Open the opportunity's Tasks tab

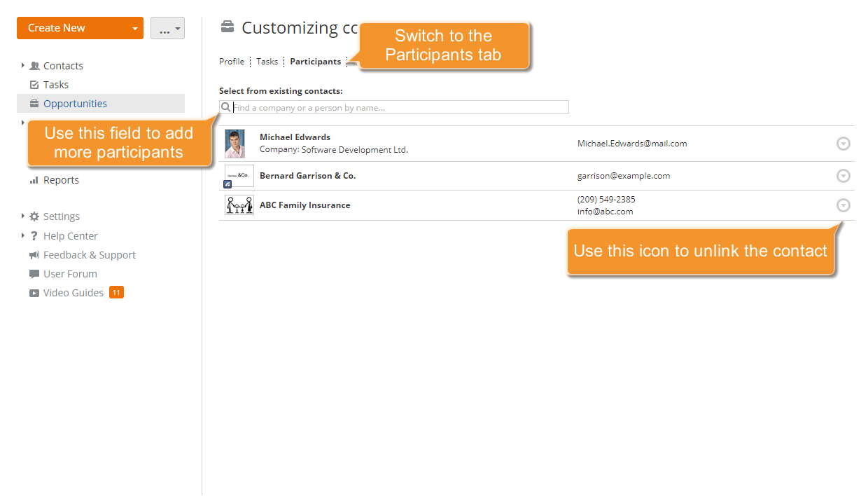pyautogui.click(x=267, y=61)
